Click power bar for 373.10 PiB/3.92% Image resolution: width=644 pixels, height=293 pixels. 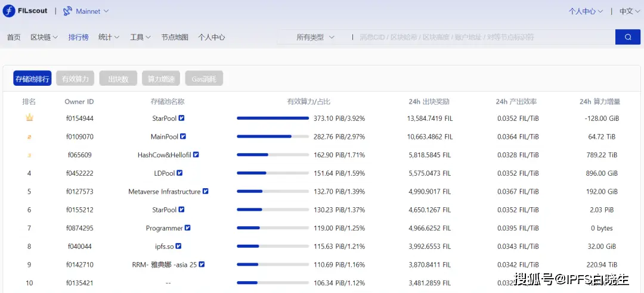click(x=273, y=118)
